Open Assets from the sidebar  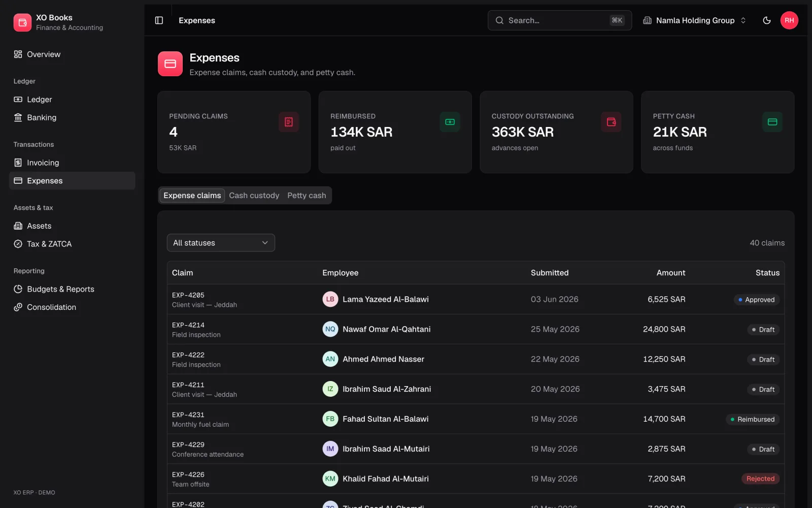click(x=72, y=226)
